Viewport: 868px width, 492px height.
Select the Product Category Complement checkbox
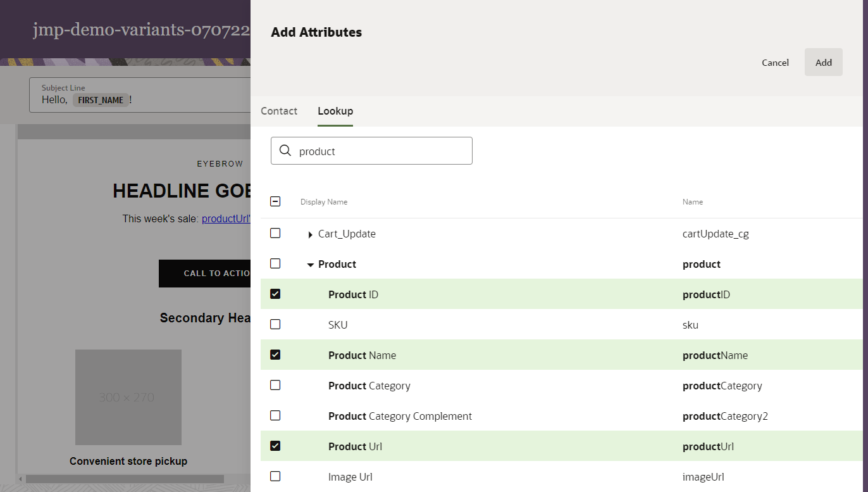click(x=275, y=415)
